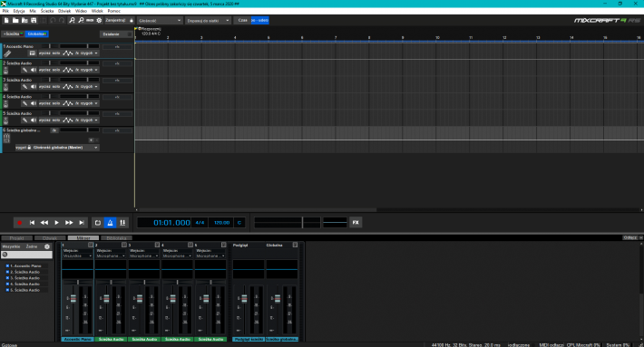The width and height of the screenshot is (644, 347).
Task: Open the Pomoc menu
Action: pyautogui.click(x=113, y=11)
